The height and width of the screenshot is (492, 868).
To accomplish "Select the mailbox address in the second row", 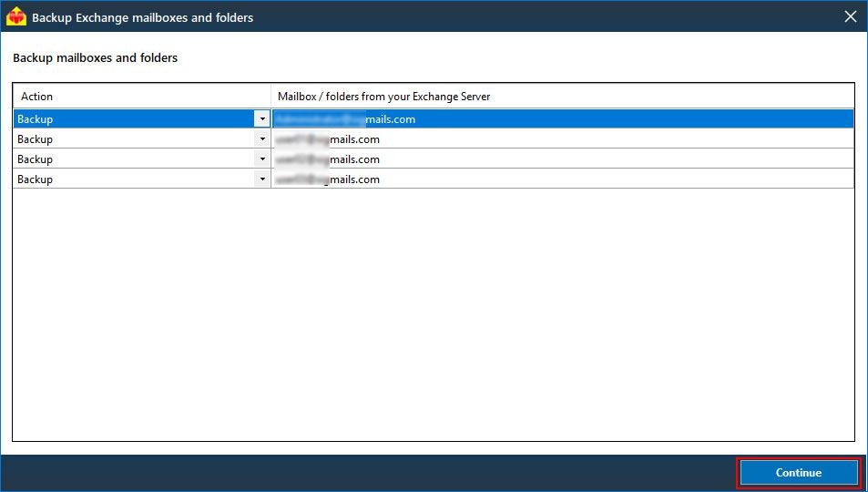I will pos(563,139).
